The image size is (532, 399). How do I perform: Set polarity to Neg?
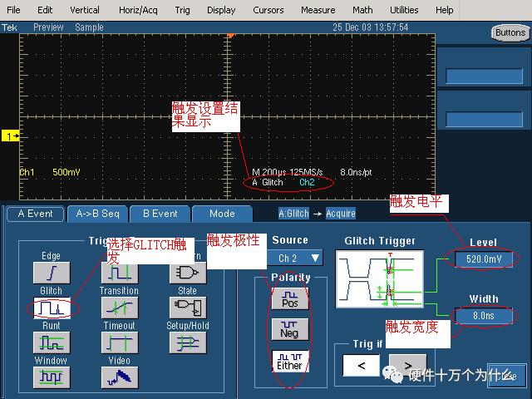290,329
